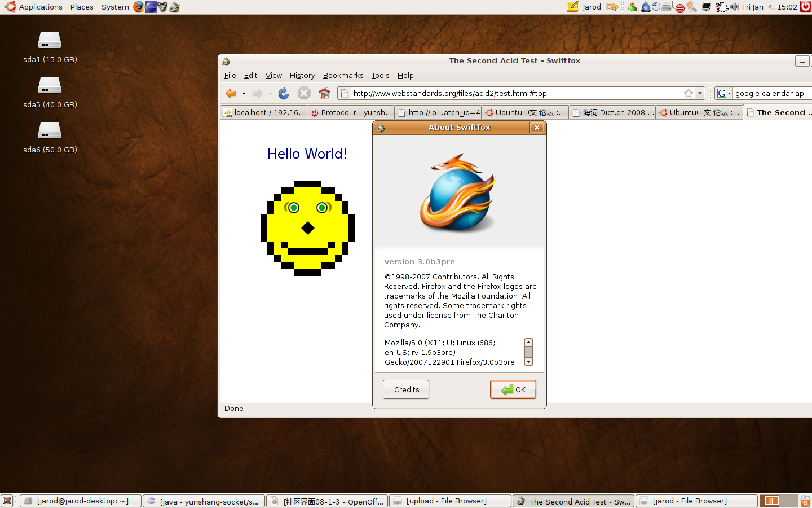Switch to the first Ubuntu中文 论坛 tab
Image resolution: width=812 pixels, height=508 pixels.
(x=525, y=112)
